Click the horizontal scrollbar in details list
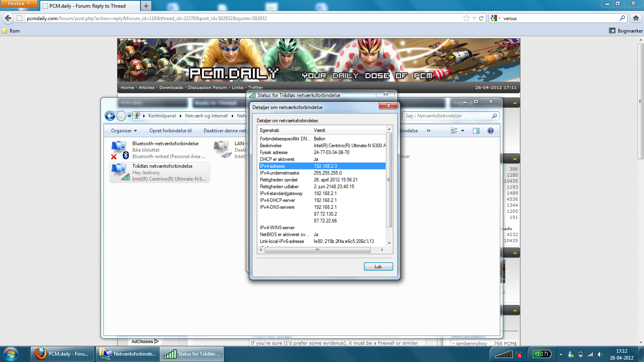The width and height of the screenshot is (644, 362). point(317,250)
